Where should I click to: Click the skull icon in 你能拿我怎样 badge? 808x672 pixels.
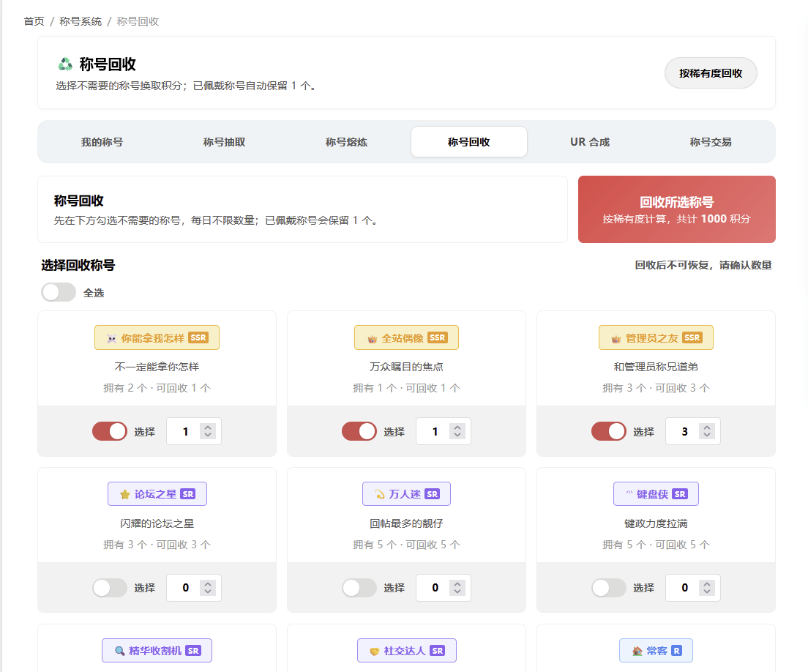[111, 339]
